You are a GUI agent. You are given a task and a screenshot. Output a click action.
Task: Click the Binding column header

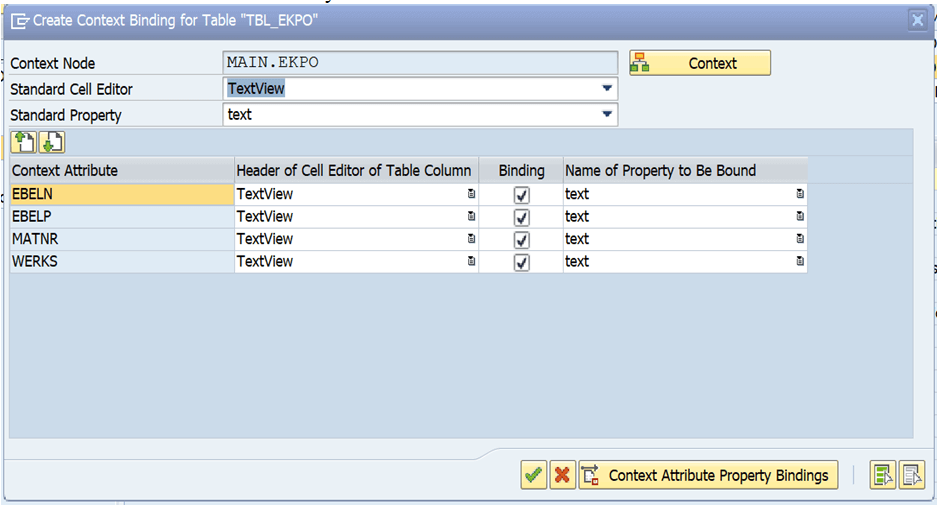coord(521,171)
